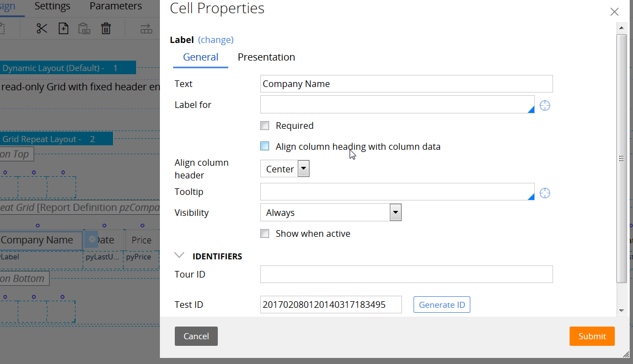
Task: Switch to the Presentation tab
Action: coord(266,57)
